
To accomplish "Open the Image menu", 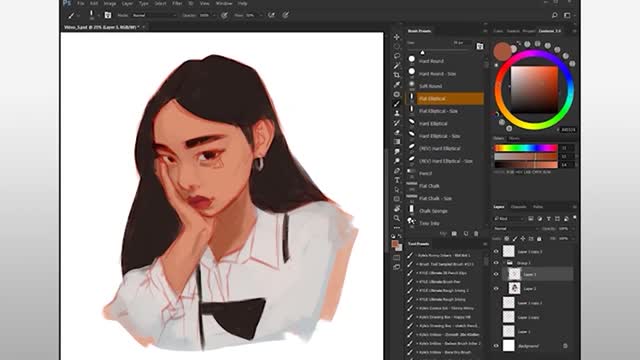I will 110,3.
